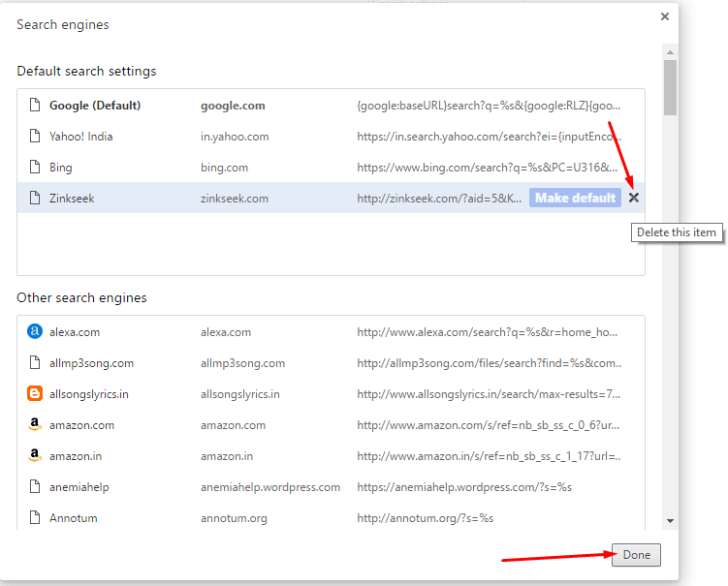The image size is (728, 586).
Task: Click the bing.com keyword cell
Action: pos(224,168)
